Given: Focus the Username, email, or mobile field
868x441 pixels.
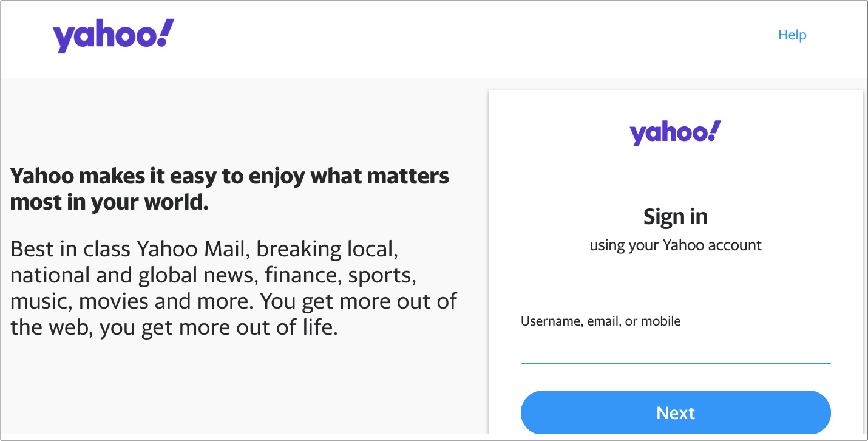Looking at the screenshot, I should pos(675,349).
